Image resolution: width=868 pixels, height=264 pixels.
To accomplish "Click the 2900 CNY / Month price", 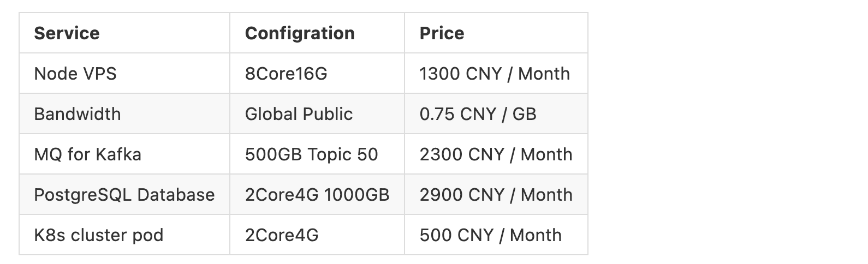I will 496,195.
